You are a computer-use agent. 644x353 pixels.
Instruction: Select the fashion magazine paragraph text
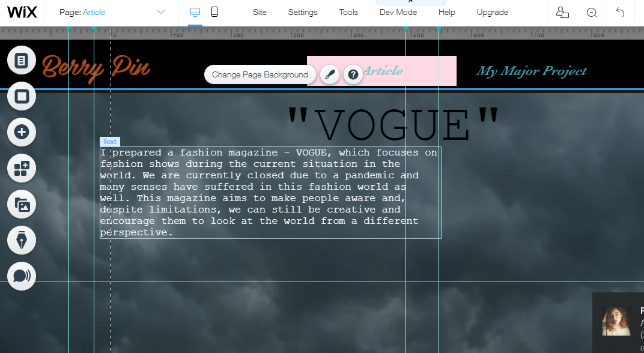270,193
